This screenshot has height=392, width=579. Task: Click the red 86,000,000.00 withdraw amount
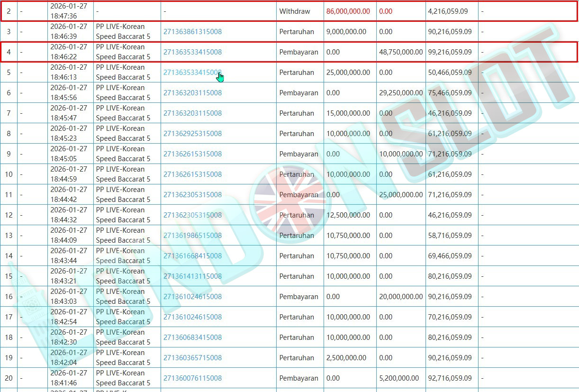348,11
